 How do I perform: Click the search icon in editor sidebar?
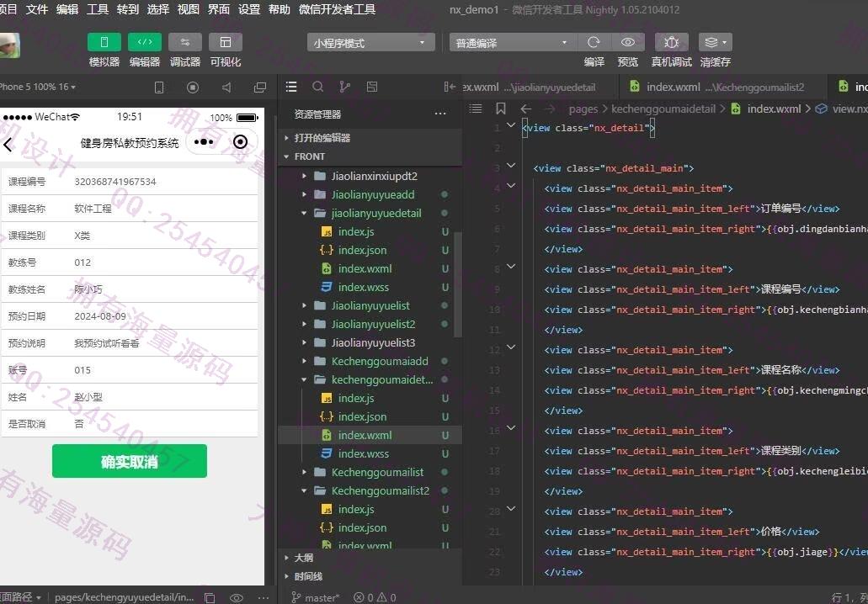point(317,87)
